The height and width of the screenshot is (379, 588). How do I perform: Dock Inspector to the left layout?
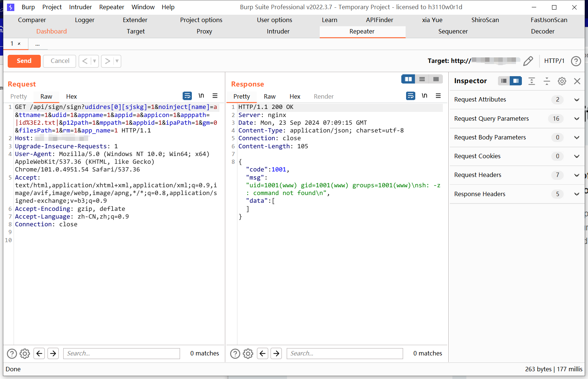[x=504, y=81]
